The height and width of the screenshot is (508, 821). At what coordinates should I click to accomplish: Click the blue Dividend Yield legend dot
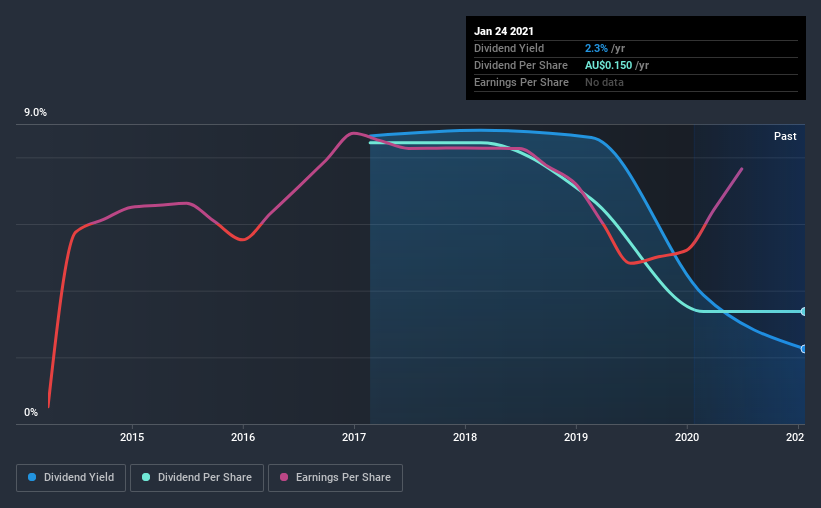click(x=32, y=477)
